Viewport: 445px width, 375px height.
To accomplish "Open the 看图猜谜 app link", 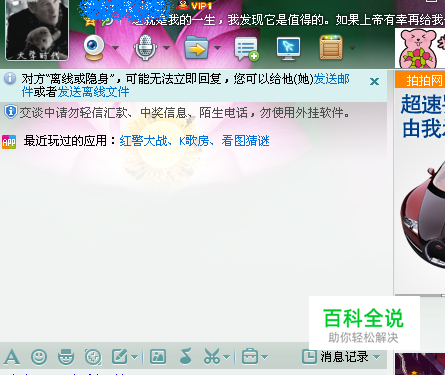I will click(245, 141).
